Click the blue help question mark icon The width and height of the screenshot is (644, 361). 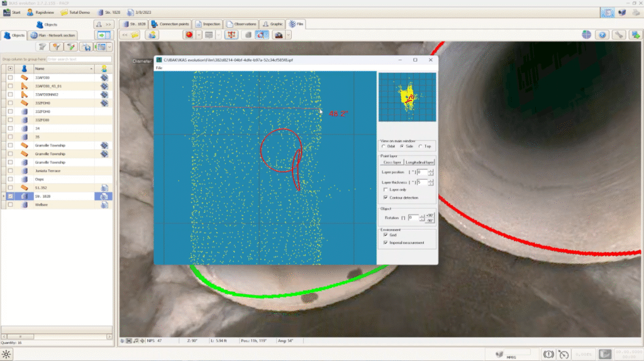pos(602,35)
